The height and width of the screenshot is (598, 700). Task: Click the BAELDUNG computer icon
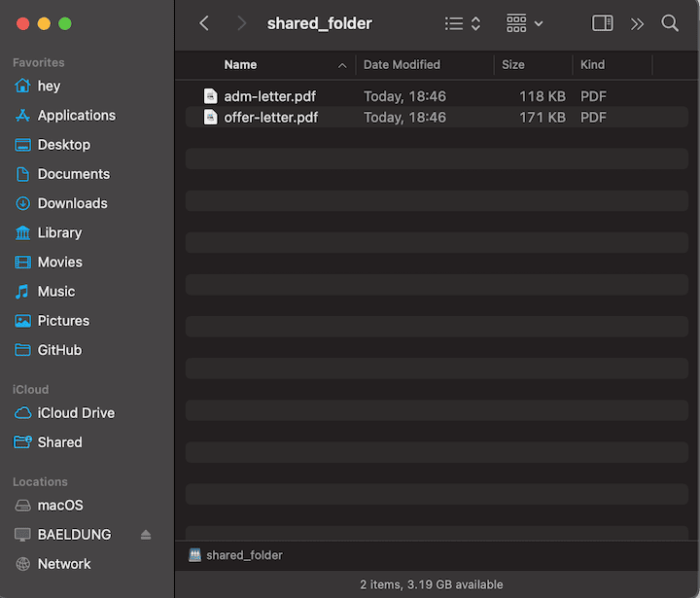(x=22, y=535)
